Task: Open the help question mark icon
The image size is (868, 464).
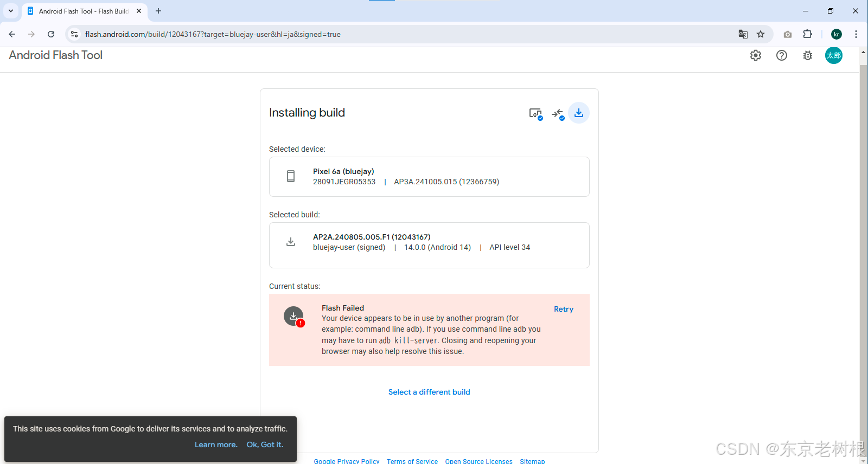Action: 782,55
